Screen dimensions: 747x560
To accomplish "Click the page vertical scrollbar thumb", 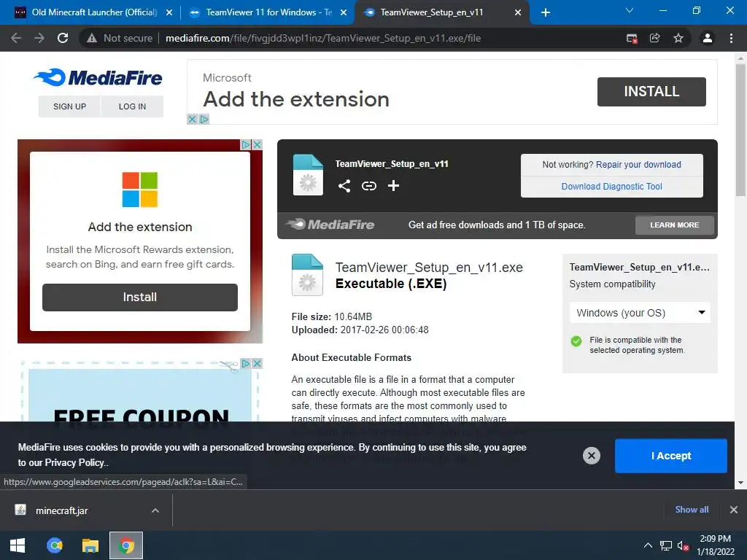I will point(740,130).
